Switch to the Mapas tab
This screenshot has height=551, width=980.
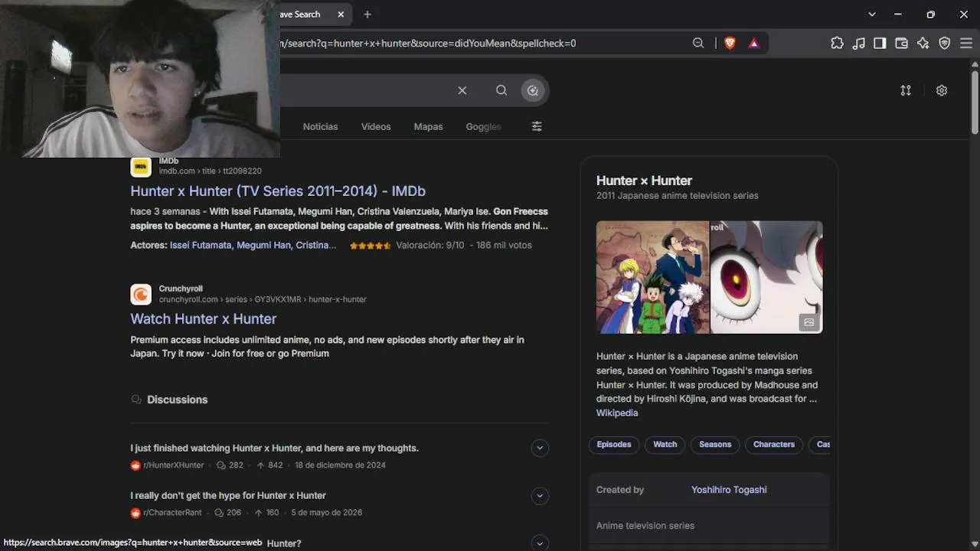[x=428, y=127]
